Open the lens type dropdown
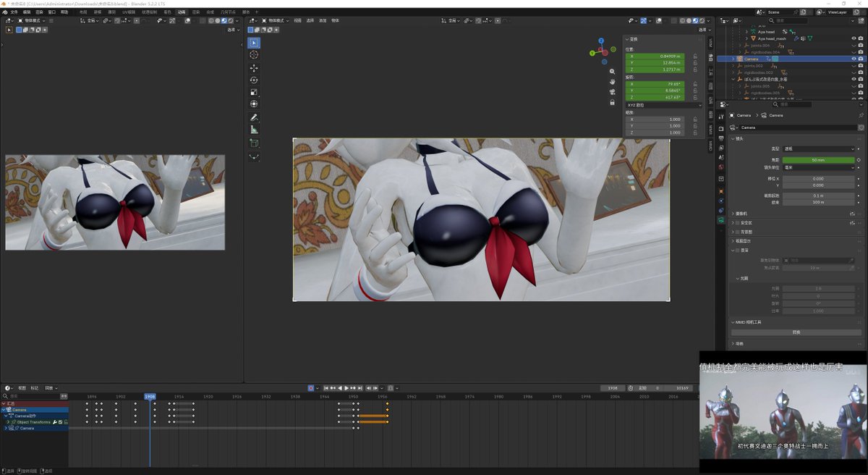Image resolution: width=868 pixels, height=475 pixels. pos(820,148)
